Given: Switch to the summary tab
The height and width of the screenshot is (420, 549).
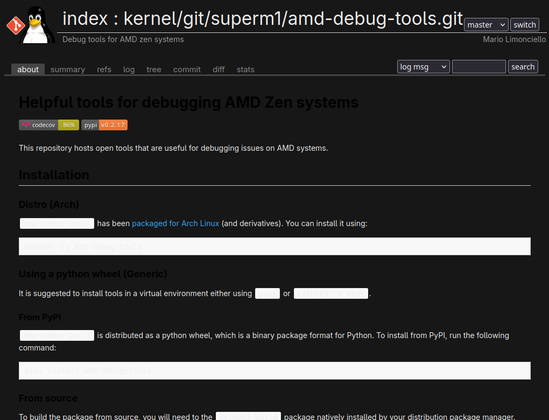Looking at the screenshot, I should click(x=68, y=69).
